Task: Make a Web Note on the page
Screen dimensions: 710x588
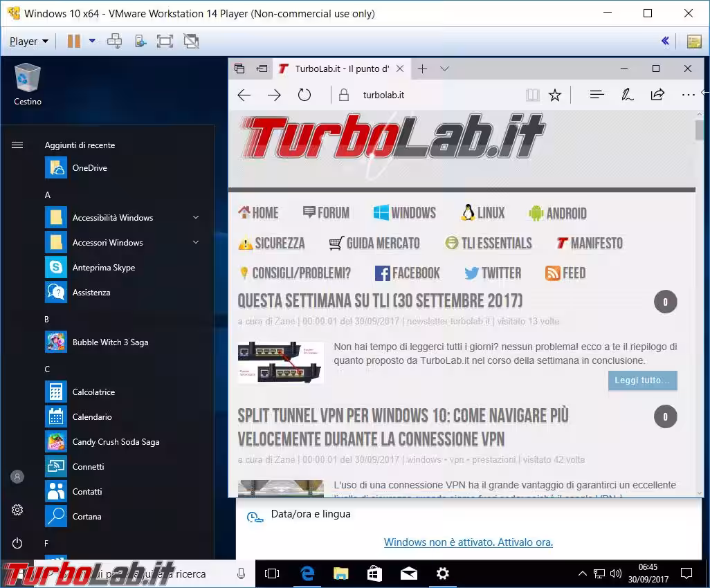Action: pyautogui.click(x=627, y=95)
